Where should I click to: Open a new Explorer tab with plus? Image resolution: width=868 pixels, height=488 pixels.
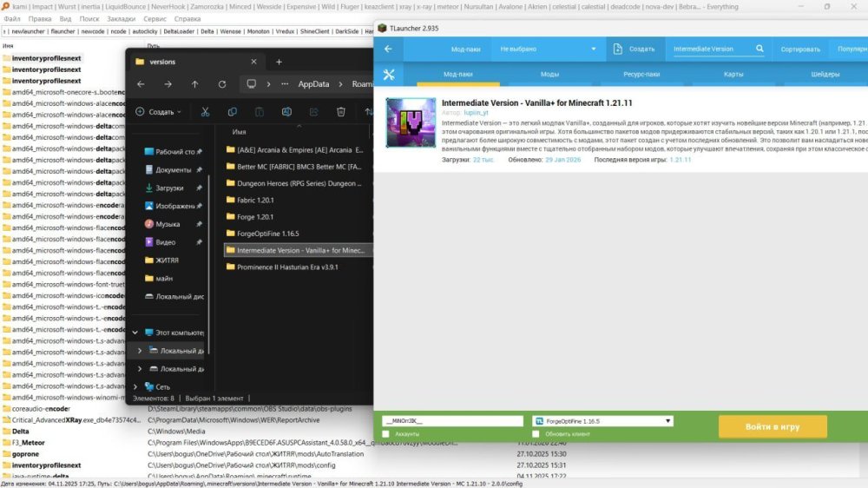279,62
